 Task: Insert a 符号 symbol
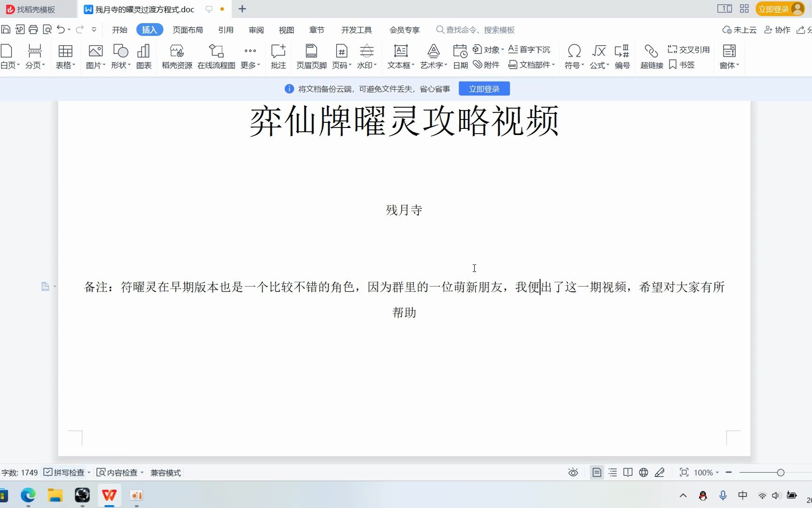tap(574, 56)
